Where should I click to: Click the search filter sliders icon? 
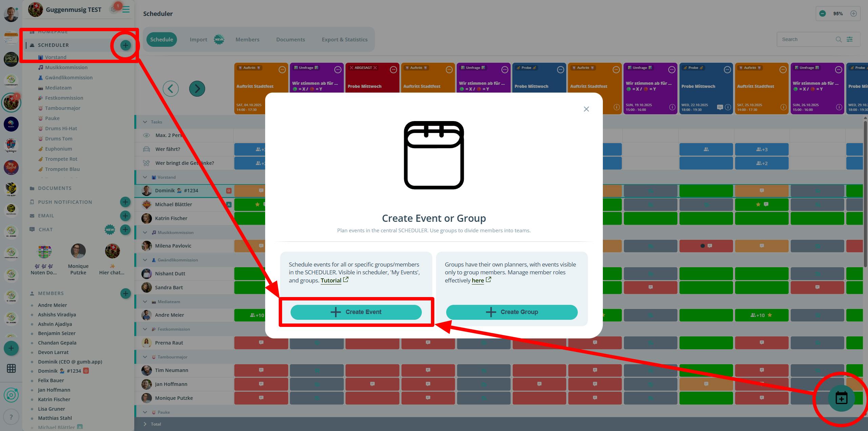[x=850, y=39]
